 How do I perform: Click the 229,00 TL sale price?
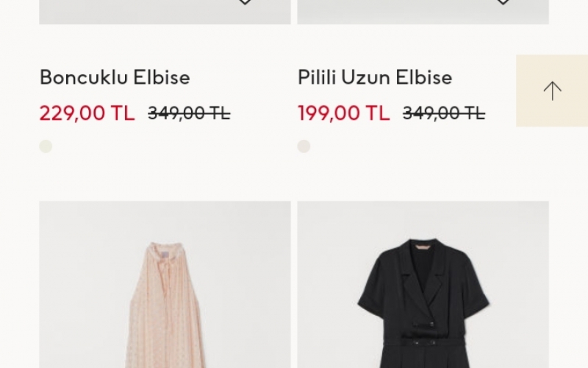[87, 113]
